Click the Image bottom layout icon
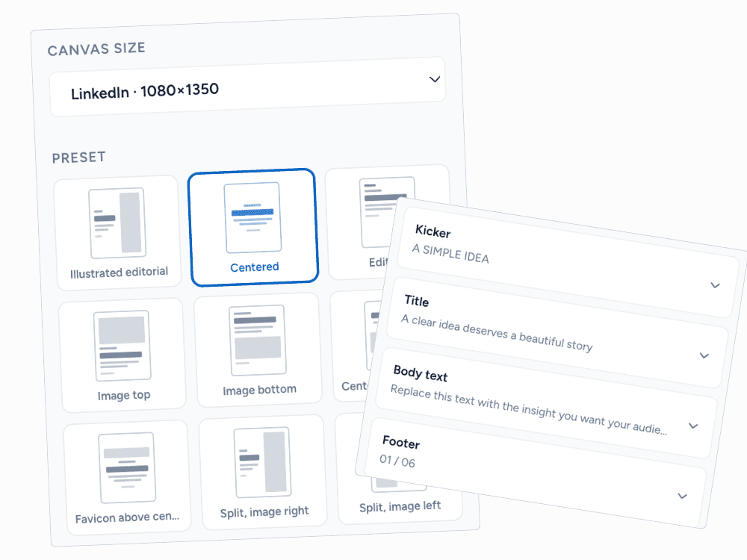747x560 pixels. coord(258,340)
